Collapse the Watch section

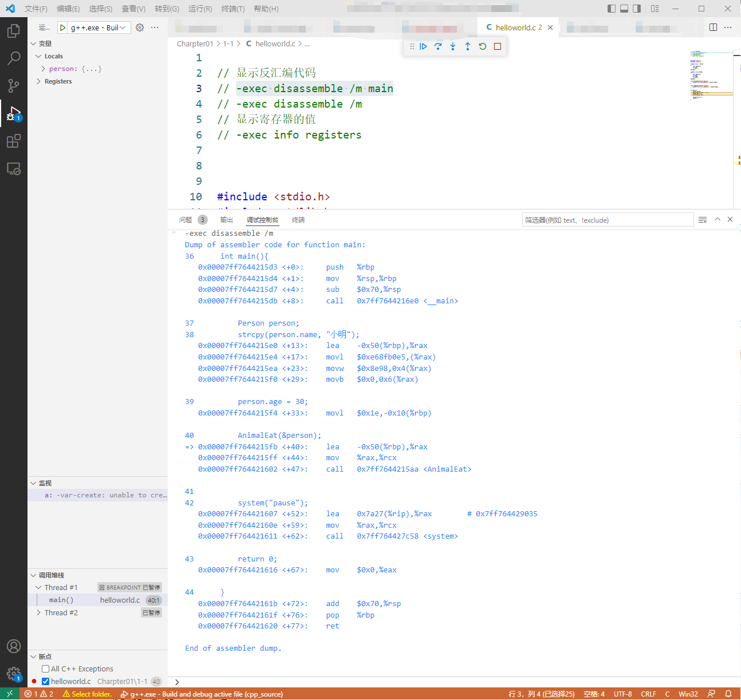coord(97,483)
